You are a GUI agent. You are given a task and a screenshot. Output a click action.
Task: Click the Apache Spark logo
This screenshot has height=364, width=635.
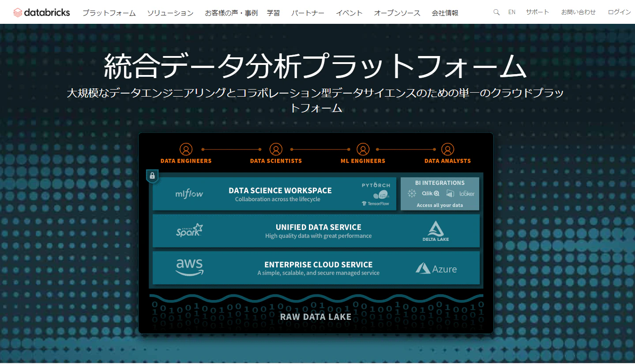point(189,230)
